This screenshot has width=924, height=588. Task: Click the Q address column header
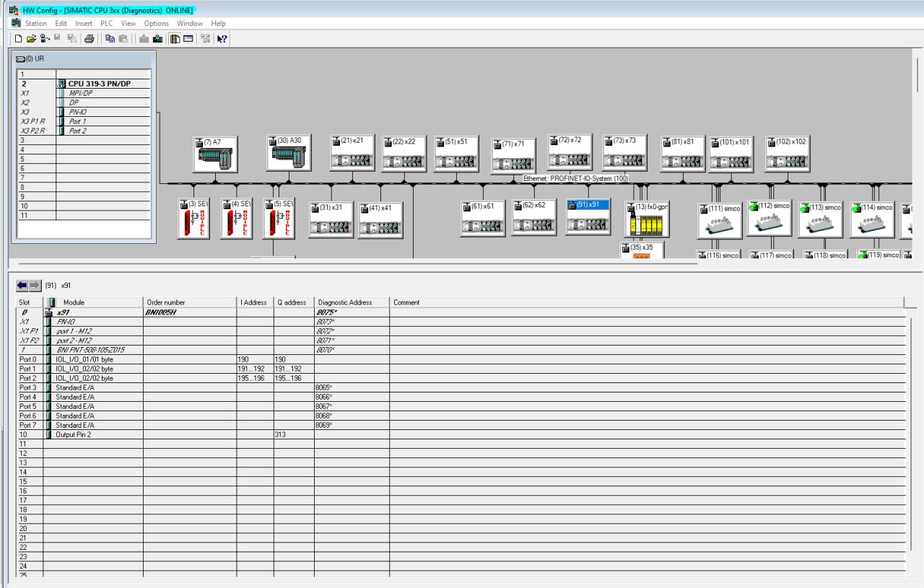coord(293,302)
